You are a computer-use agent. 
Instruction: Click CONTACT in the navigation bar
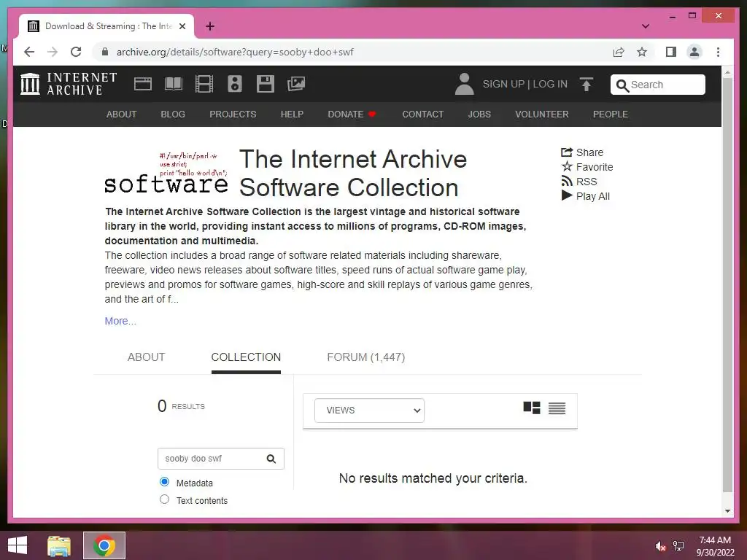pos(422,114)
